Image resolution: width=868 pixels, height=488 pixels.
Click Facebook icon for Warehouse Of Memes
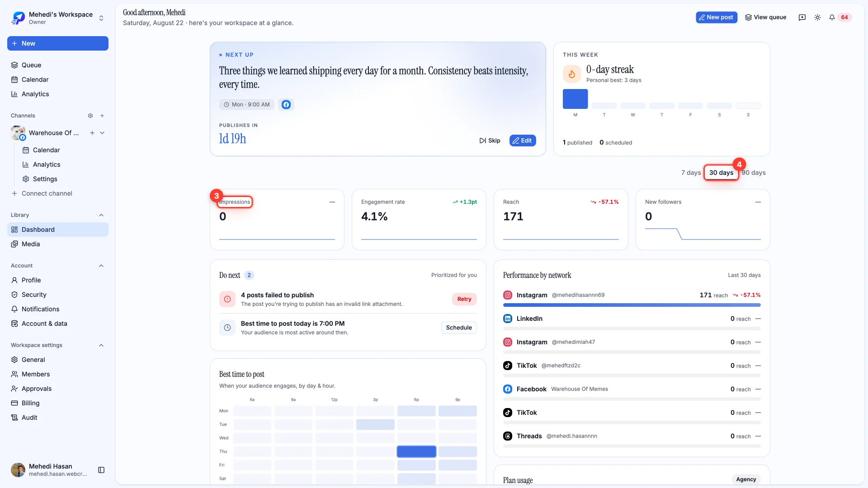[x=508, y=389]
